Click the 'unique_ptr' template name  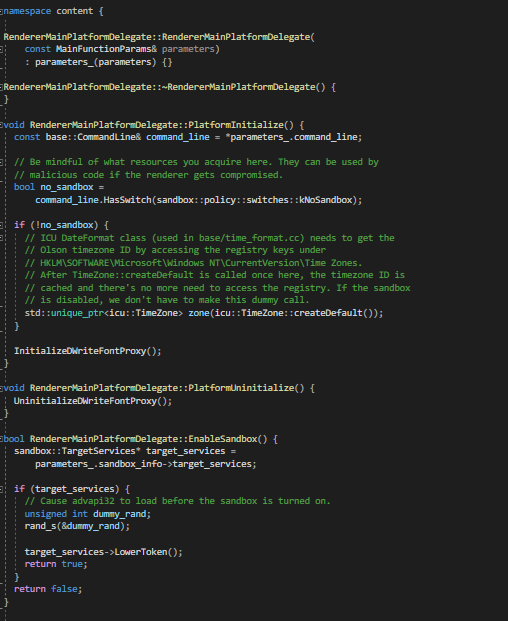[77, 313]
